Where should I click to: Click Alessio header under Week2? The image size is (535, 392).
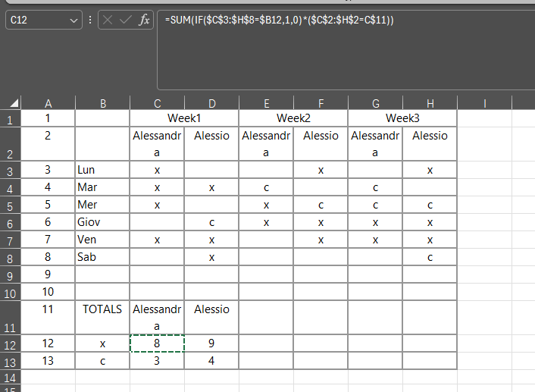tap(321, 144)
